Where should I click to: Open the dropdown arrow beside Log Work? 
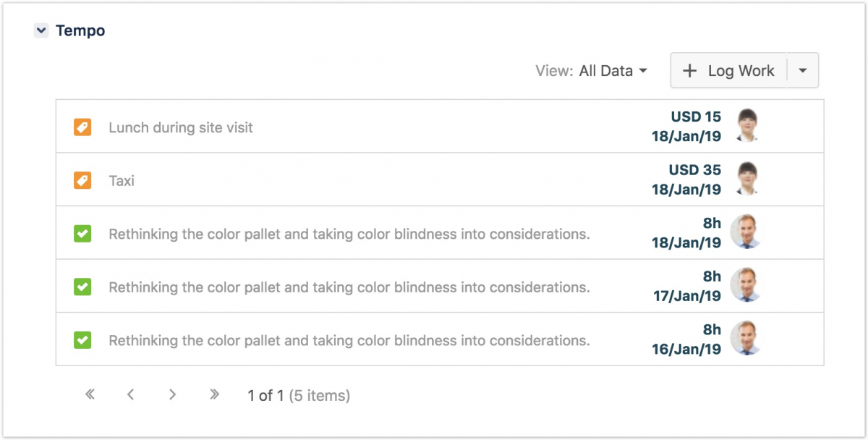802,71
